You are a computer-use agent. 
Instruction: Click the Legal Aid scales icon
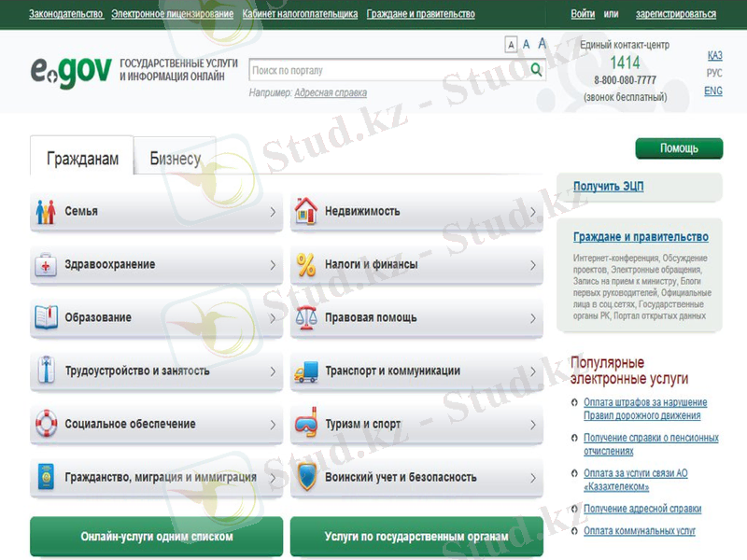tap(306, 318)
